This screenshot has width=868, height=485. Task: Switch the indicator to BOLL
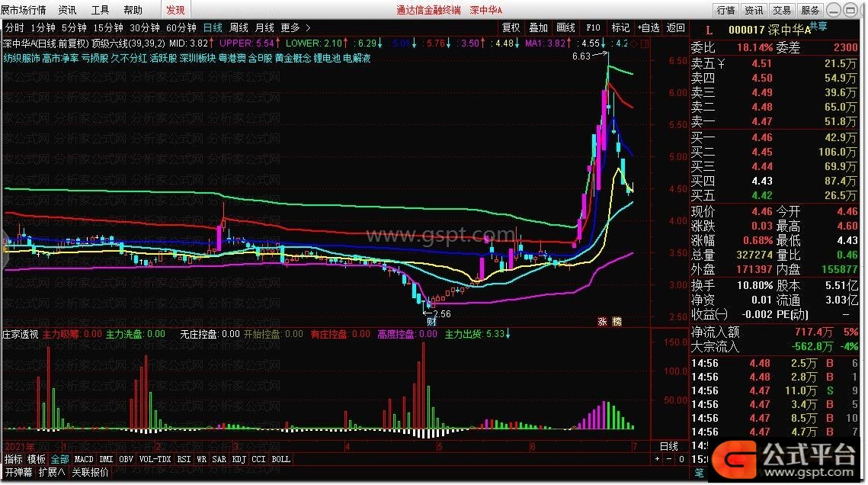click(280, 459)
